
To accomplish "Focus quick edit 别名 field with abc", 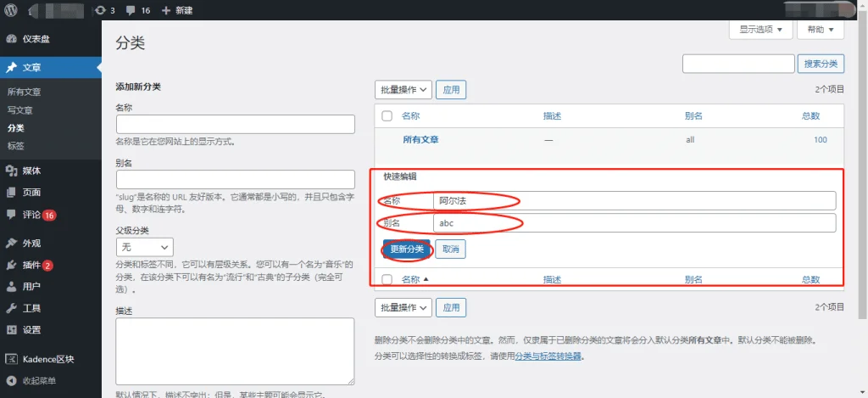I will pos(634,223).
